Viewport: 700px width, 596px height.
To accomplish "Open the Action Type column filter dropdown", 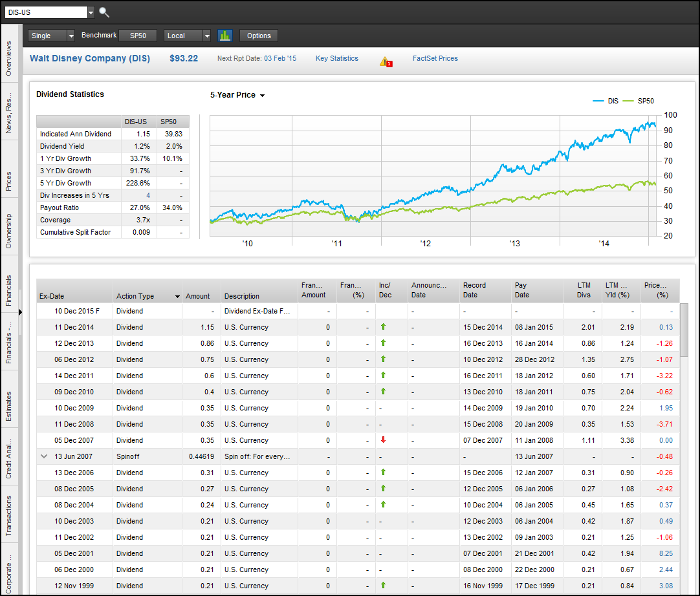I will [176, 295].
